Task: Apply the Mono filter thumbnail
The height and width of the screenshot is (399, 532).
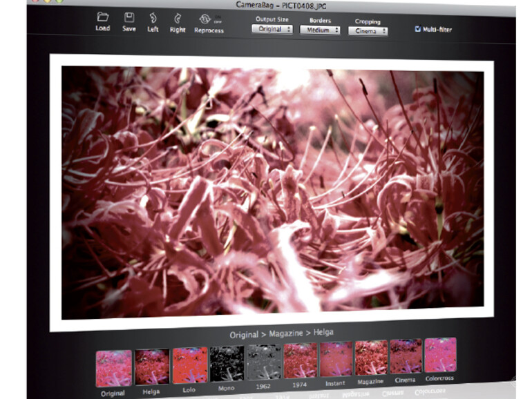Action: coord(227,364)
